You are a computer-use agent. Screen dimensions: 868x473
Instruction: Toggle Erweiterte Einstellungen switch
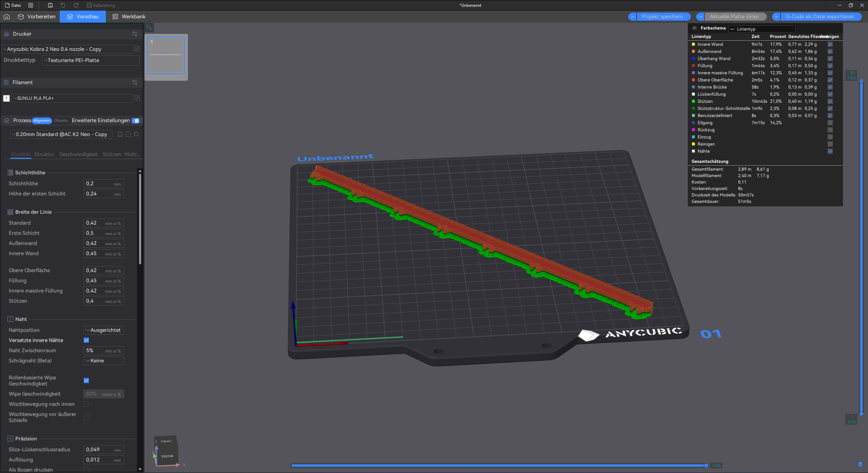[x=135, y=121]
